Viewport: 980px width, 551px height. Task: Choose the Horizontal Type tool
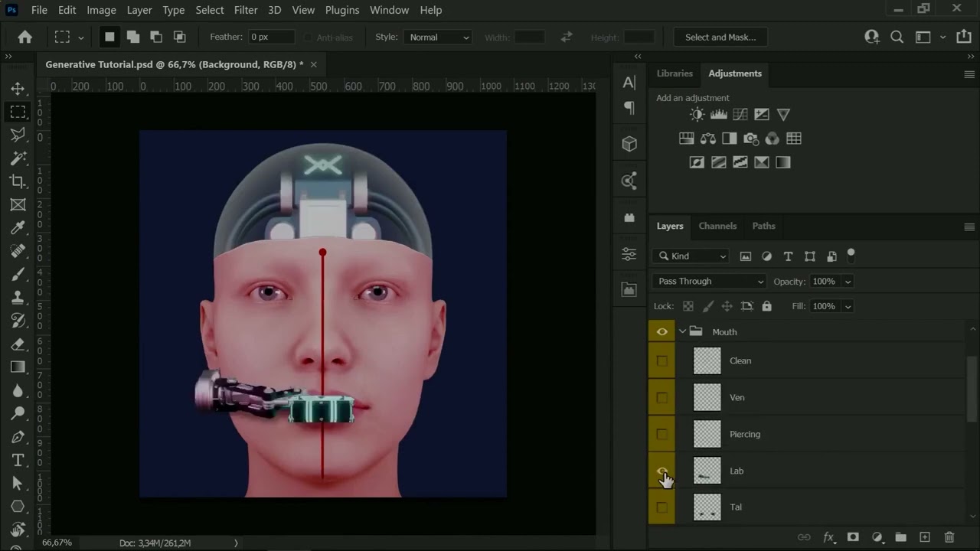tap(18, 460)
